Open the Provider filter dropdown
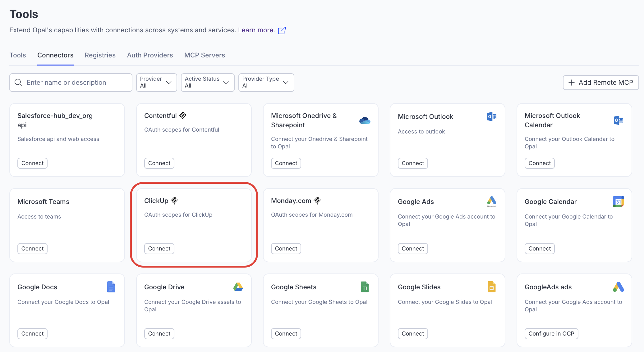 [x=156, y=82]
